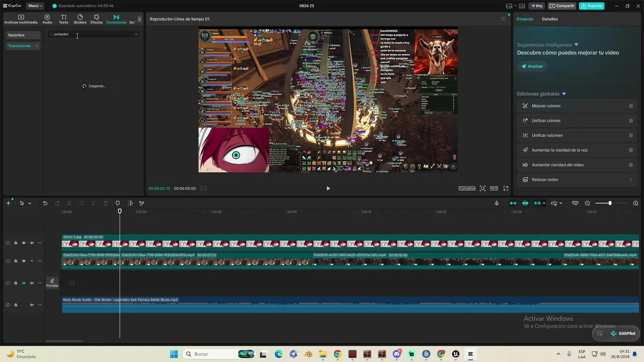
Task: Show more media tabs with the arrow
Action: coord(139,19)
